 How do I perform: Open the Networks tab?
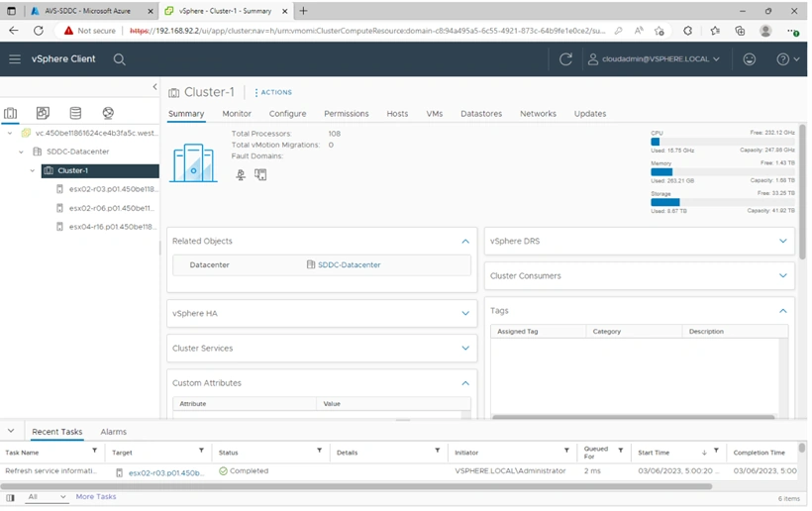pyautogui.click(x=538, y=113)
